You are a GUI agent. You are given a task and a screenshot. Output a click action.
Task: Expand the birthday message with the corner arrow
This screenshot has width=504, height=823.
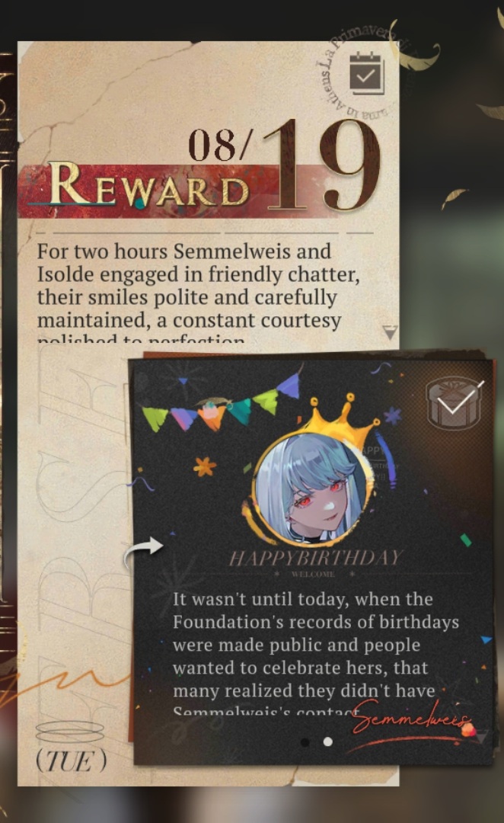(x=481, y=736)
